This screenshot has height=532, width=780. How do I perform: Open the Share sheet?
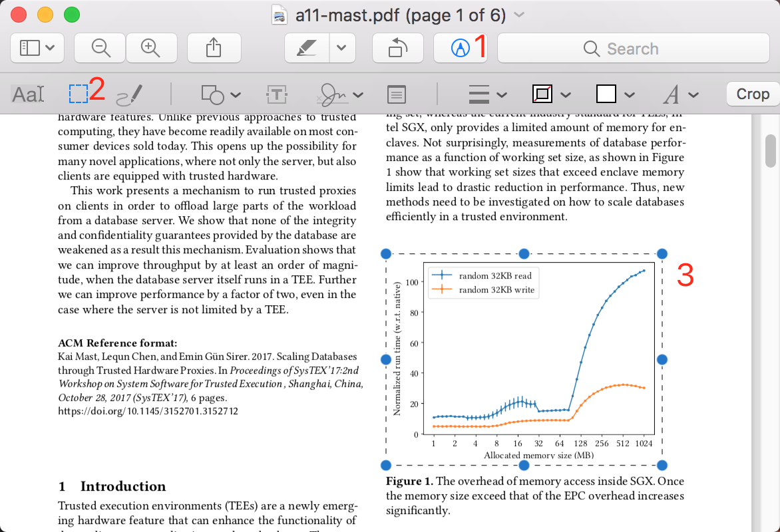pos(214,47)
